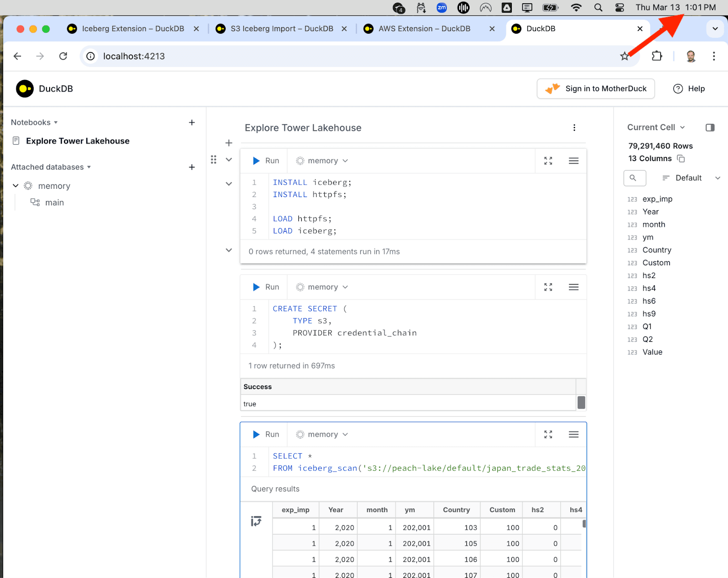
Task: Click the Custom column header in results
Action: 502,510
